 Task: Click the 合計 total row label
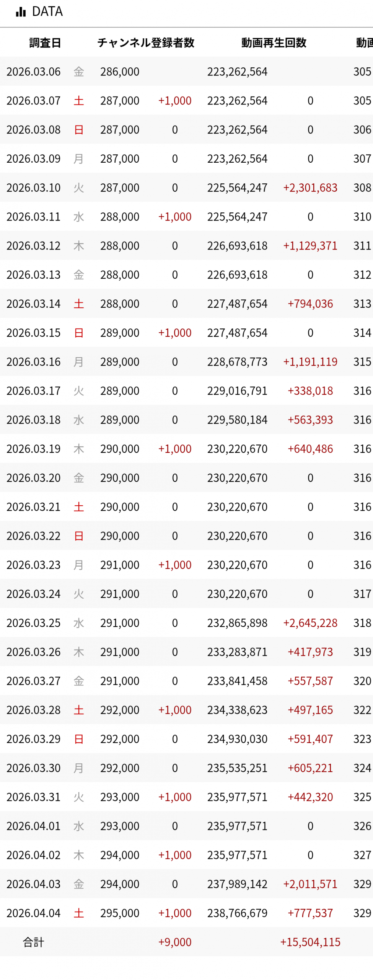pyautogui.click(x=34, y=942)
